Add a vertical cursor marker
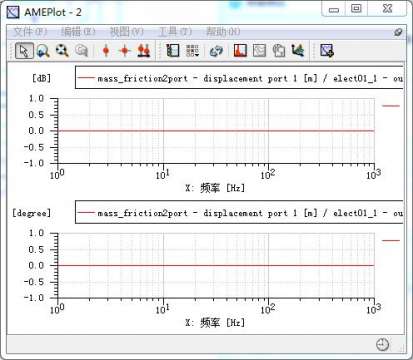Screen dimensions: 413x360 pyautogui.click(x=106, y=51)
